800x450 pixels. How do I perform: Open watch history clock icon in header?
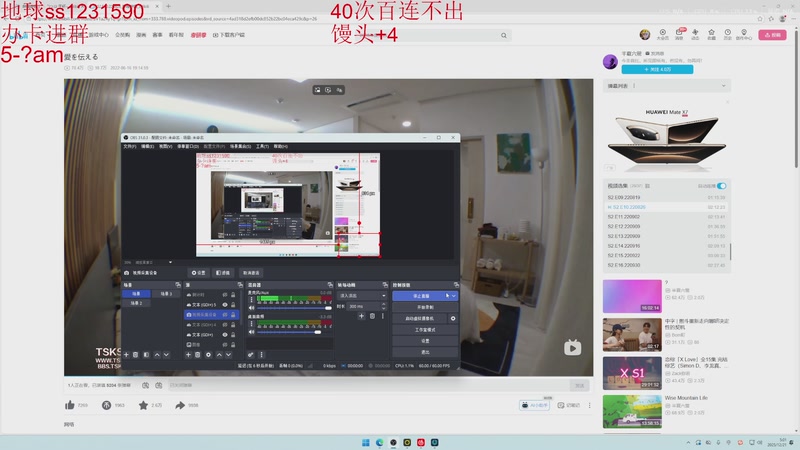(x=728, y=34)
